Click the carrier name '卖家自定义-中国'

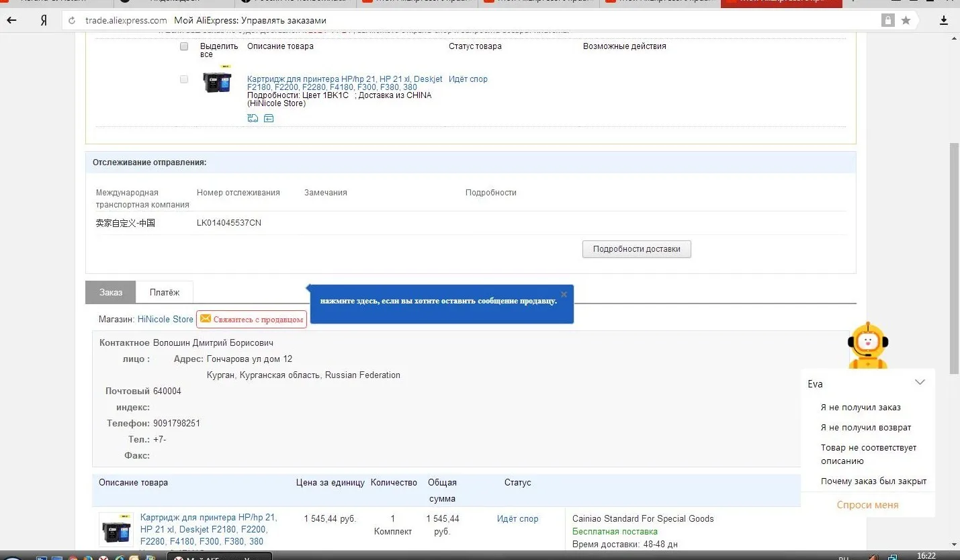(x=126, y=223)
